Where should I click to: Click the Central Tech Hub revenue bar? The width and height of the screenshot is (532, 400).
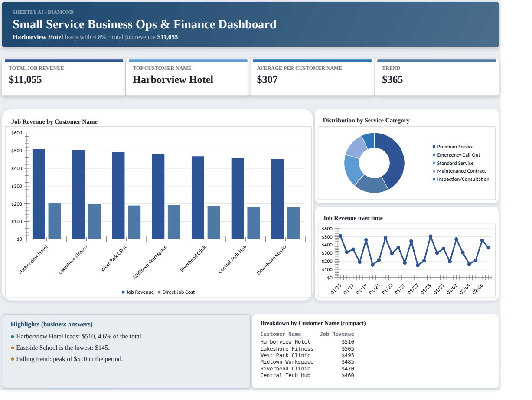[238, 198]
